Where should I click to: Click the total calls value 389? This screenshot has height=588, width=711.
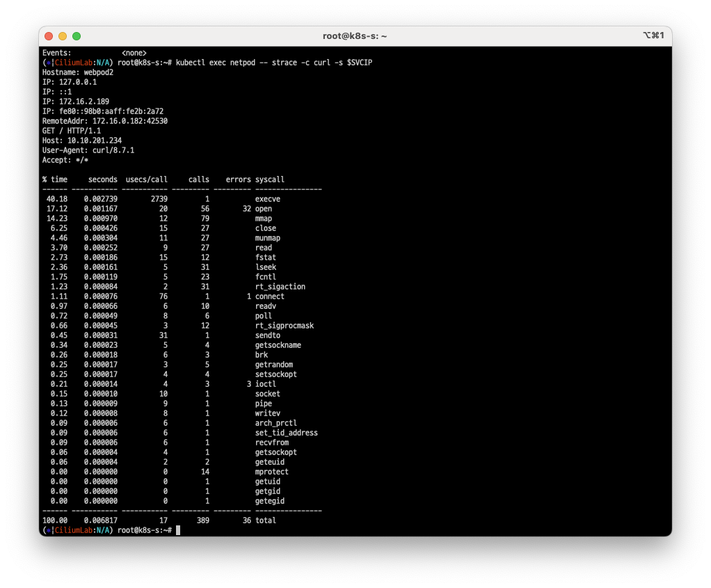click(x=203, y=521)
